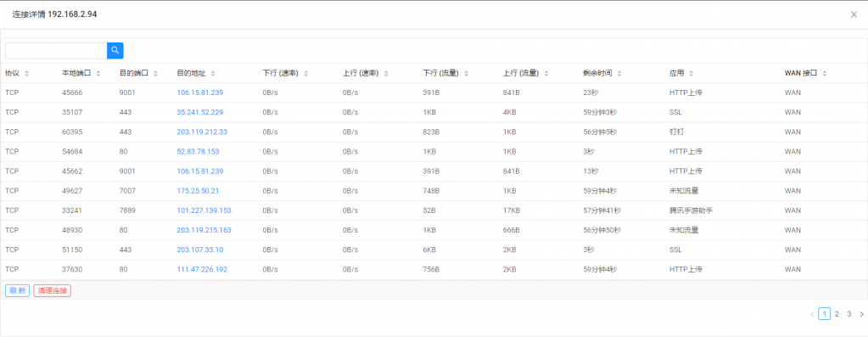This screenshot has width=868, height=337.
Task: Open 106.15.81.239 link in port 45666 row
Action: coord(200,93)
